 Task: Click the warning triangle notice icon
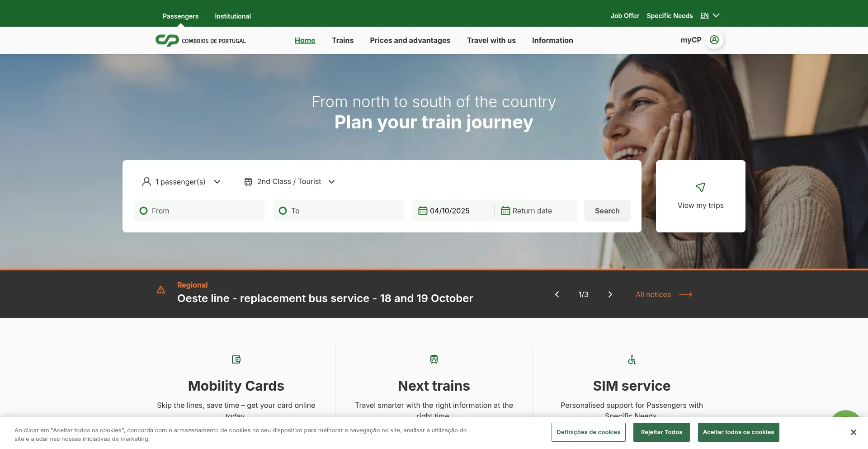click(x=161, y=290)
